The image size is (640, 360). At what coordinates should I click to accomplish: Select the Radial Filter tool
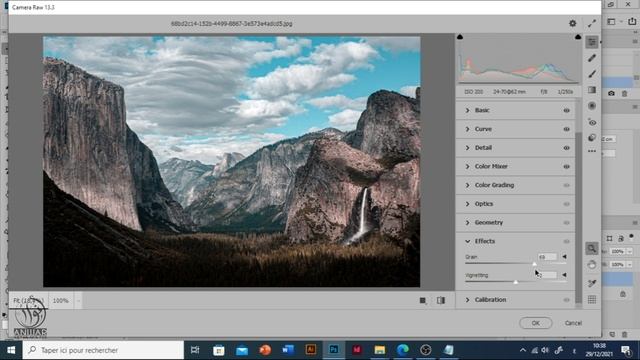(x=592, y=106)
